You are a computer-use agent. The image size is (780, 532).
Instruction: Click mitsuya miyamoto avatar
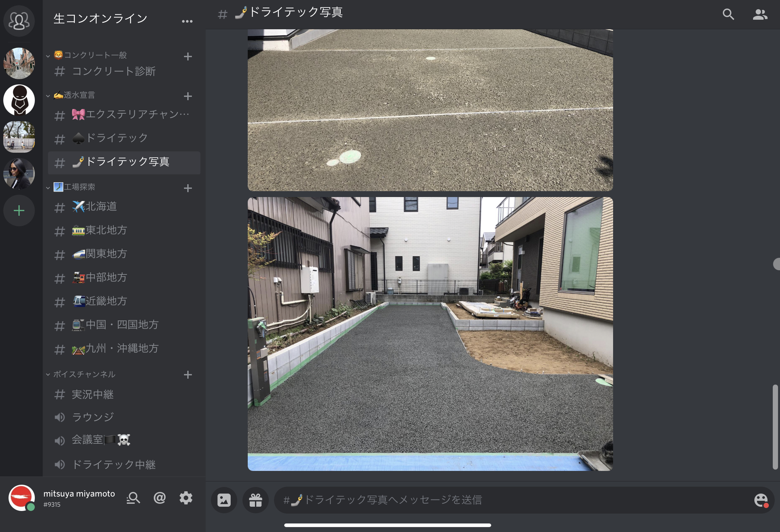pyautogui.click(x=21, y=498)
